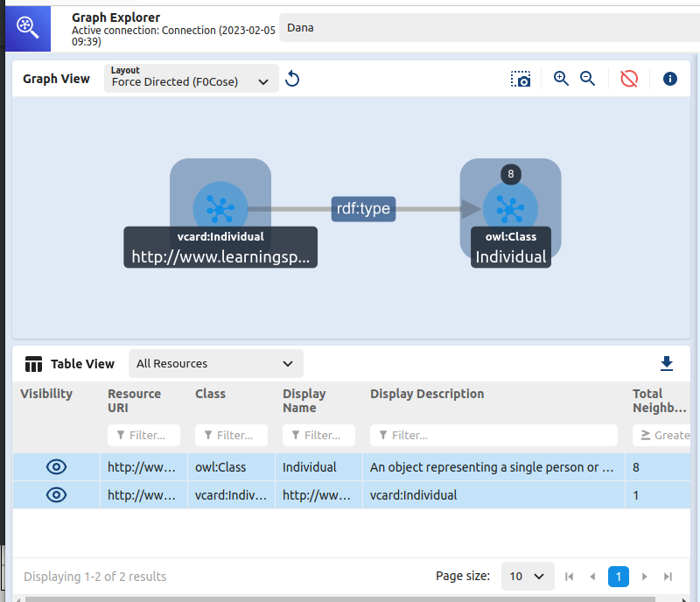700x602 pixels.
Task: Go to first page of results
Action: pos(570,577)
